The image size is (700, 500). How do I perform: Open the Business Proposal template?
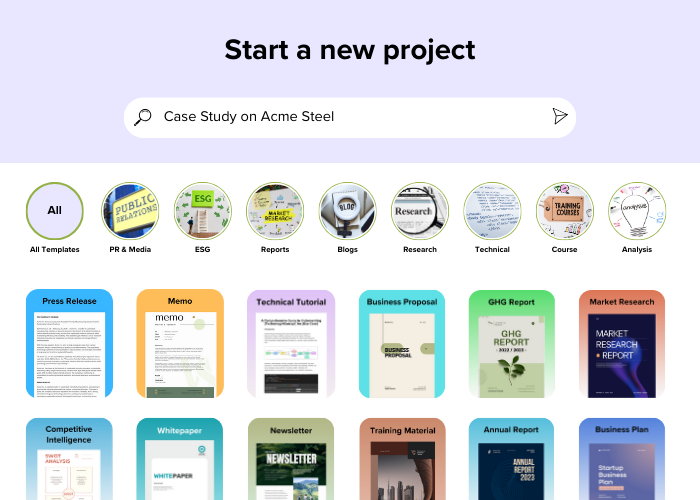click(x=402, y=344)
